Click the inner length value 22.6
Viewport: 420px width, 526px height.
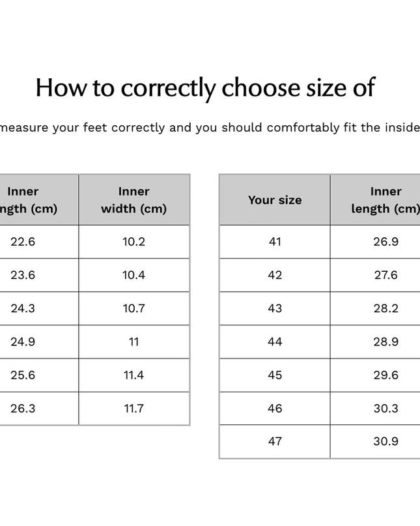click(x=23, y=242)
